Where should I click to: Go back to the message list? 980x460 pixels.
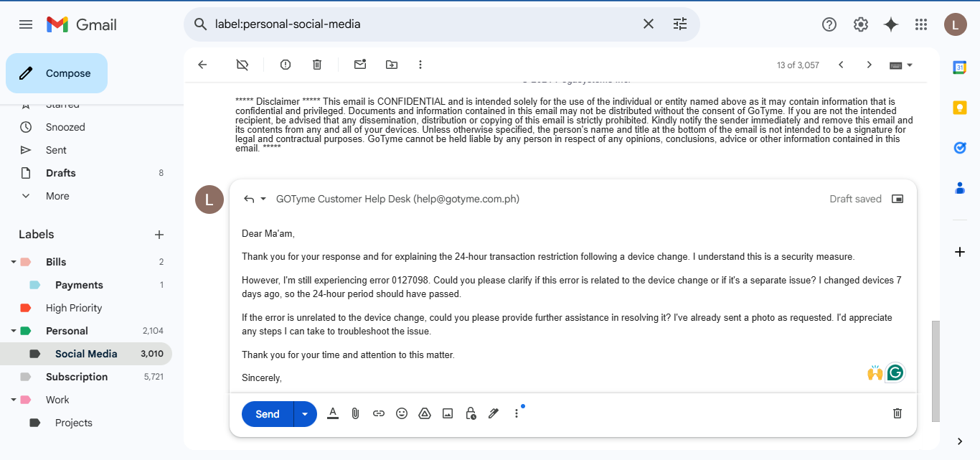(x=202, y=65)
